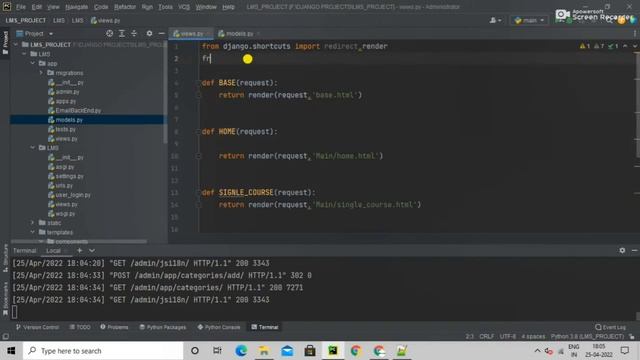
Task: Collapse the templates folder
Action: [x=33, y=232]
